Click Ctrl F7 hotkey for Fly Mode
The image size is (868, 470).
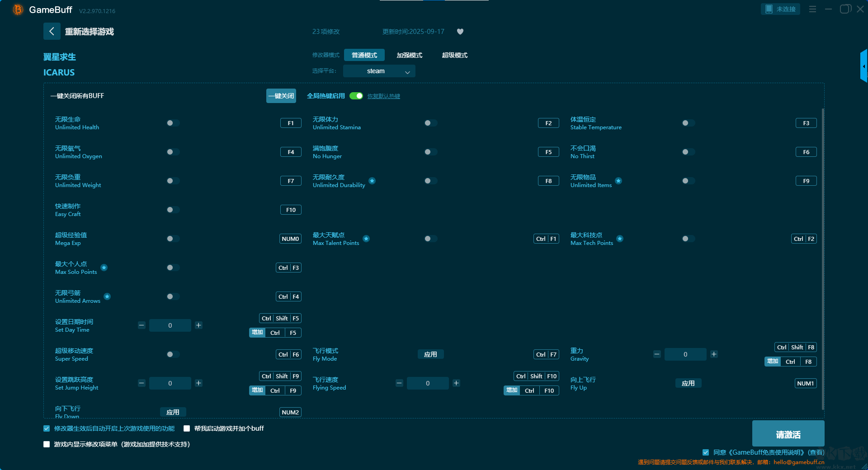(x=547, y=354)
